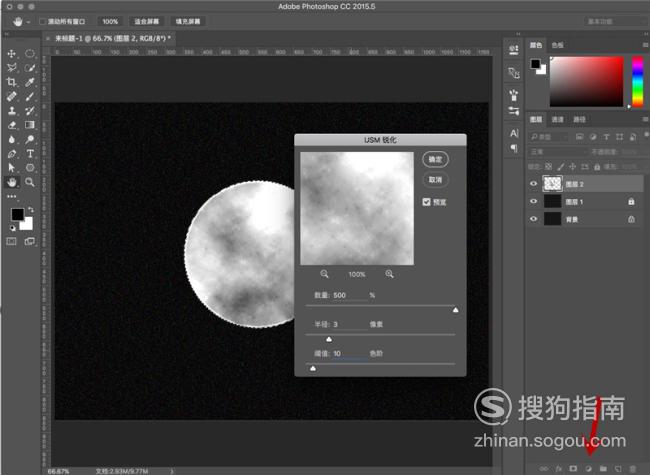Zoom in the USM preview
This screenshot has height=475, width=650.
click(x=389, y=274)
